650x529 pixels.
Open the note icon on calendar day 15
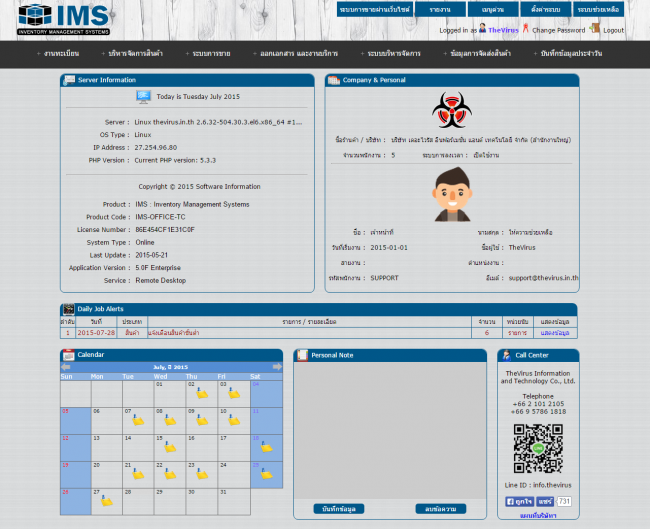170,447
